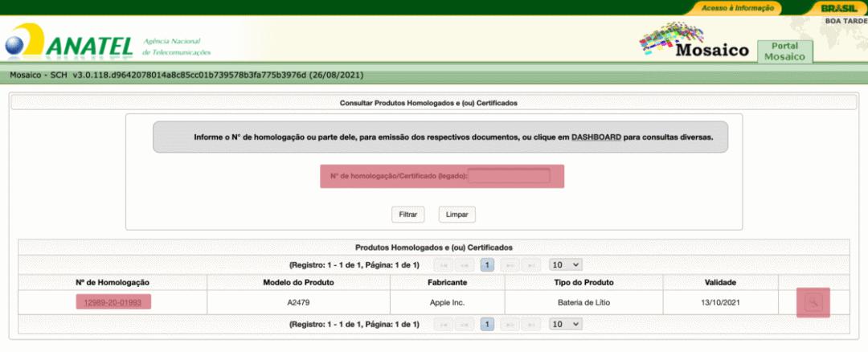Viewport: 868px width, 352px height.
Task: Click the Validade column header
Action: (x=720, y=282)
